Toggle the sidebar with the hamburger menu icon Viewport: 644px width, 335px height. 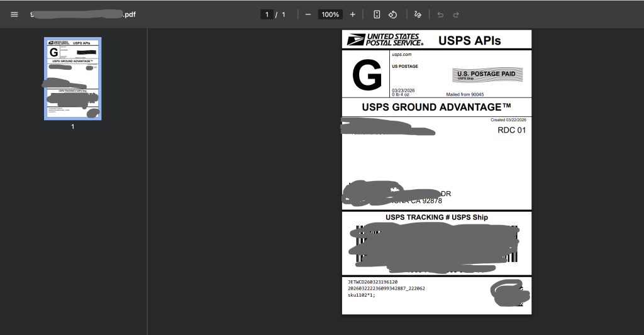[x=14, y=14]
